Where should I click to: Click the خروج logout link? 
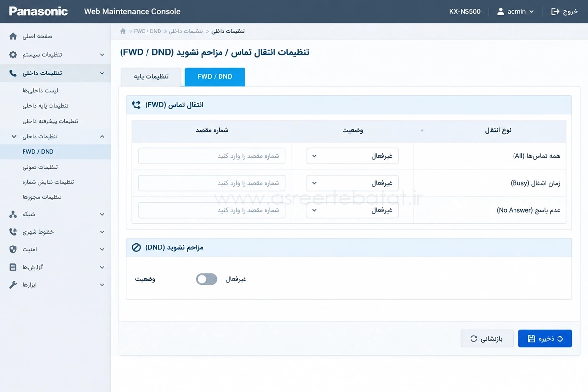[x=564, y=11]
